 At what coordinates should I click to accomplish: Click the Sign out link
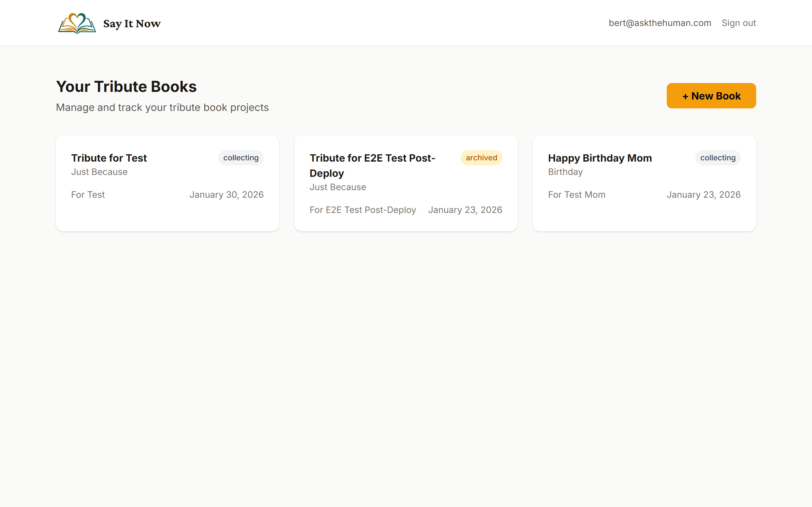coord(739,23)
